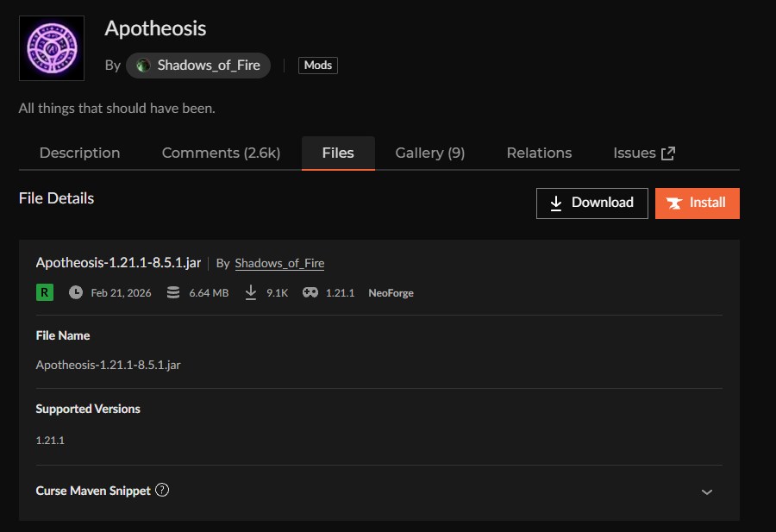Screen dimensions: 776x532
Task: Expand the Curse Maven Snippet chevron
Action: click(707, 492)
